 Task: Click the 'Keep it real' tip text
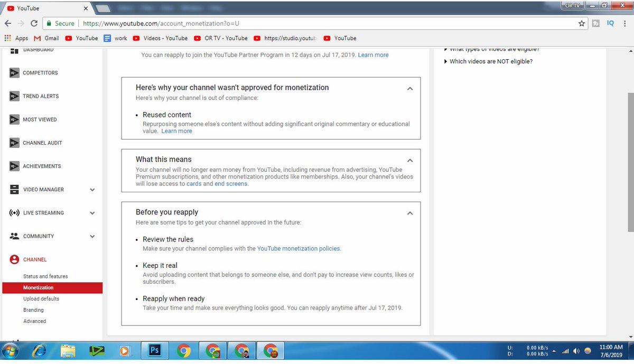pos(160,266)
